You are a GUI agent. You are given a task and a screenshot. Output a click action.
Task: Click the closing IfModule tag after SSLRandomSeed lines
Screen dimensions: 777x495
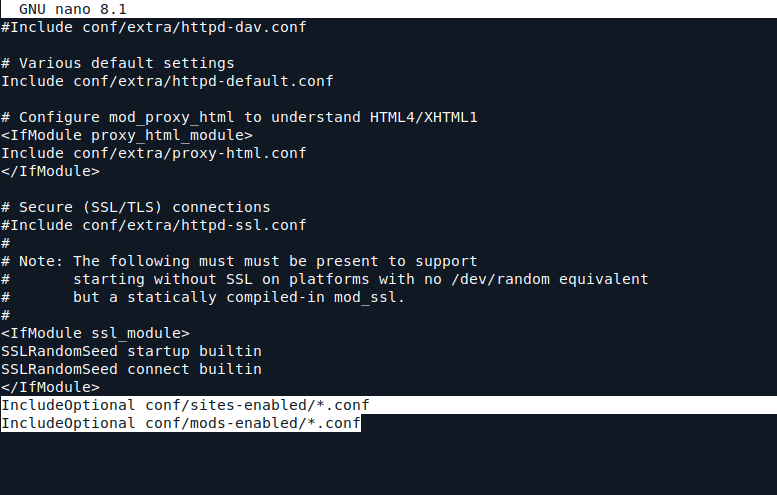[50, 387]
